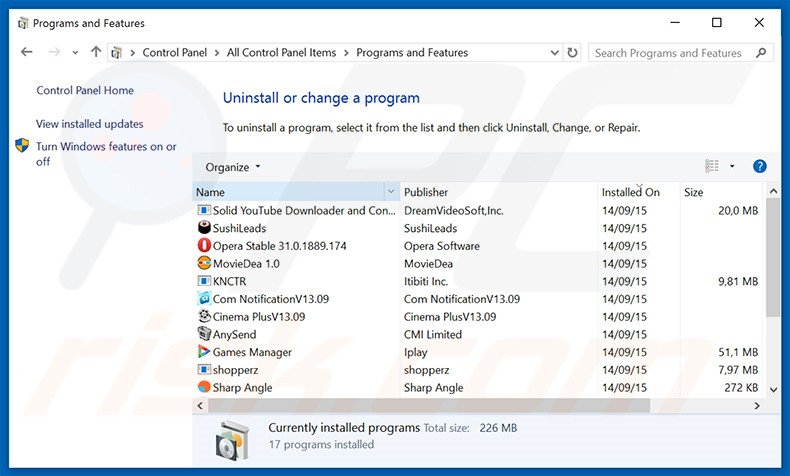The image size is (790, 476).
Task: Select the AnySend program icon
Action: click(204, 335)
